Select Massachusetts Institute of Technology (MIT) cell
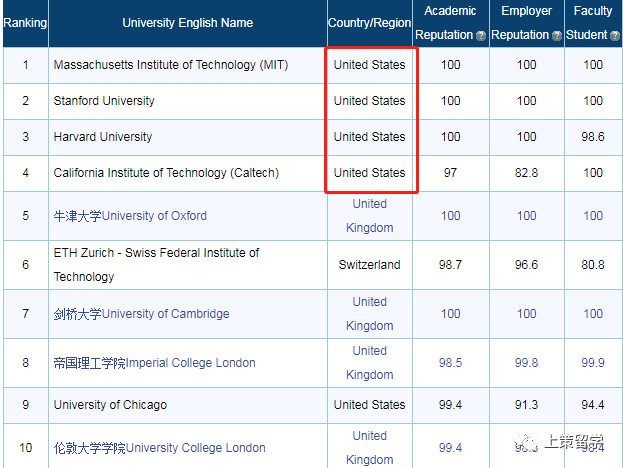623x468 pixels. (x=188, y=65)
